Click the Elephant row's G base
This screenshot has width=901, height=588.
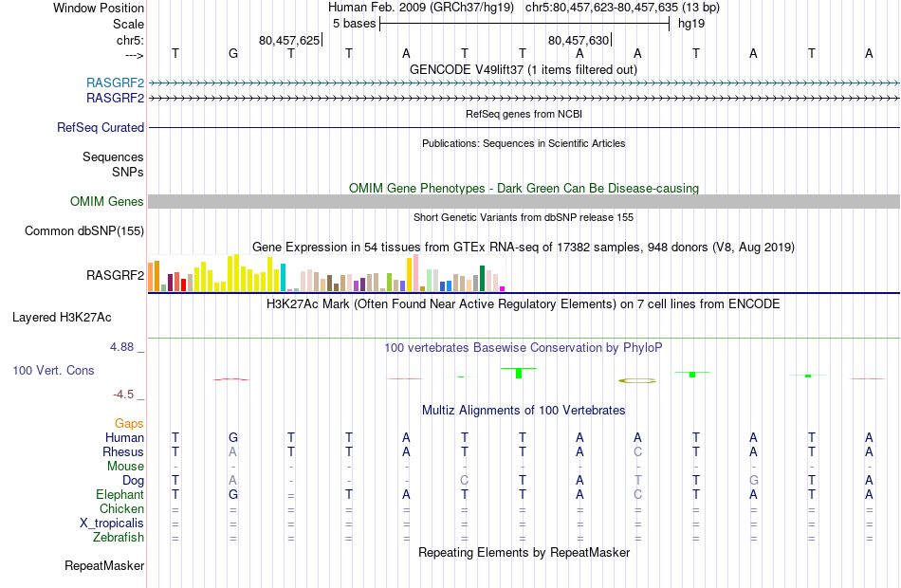(232, 494)
